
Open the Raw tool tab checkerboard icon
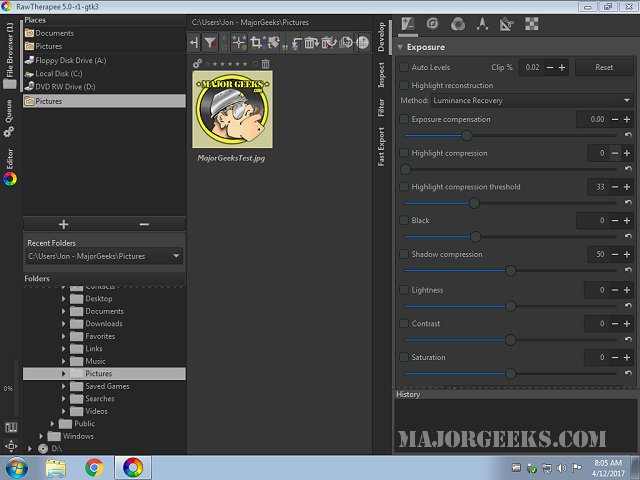(531, 24)
